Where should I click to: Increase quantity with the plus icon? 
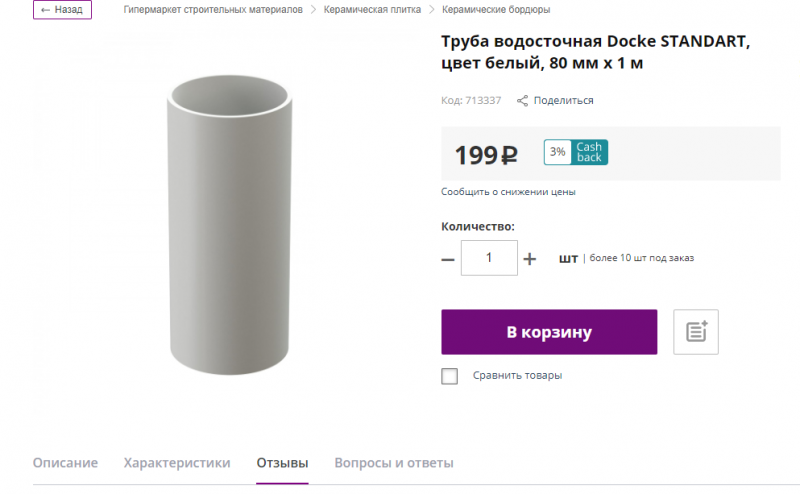coord(530,259)
